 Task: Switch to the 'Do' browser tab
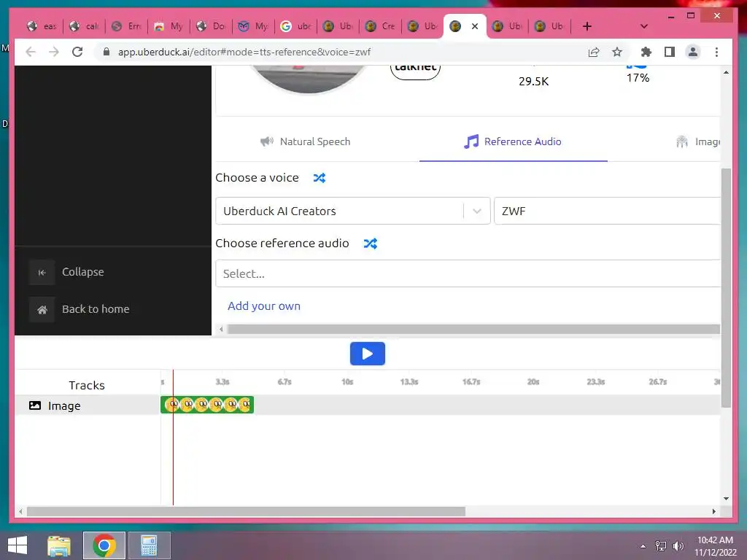211,27
